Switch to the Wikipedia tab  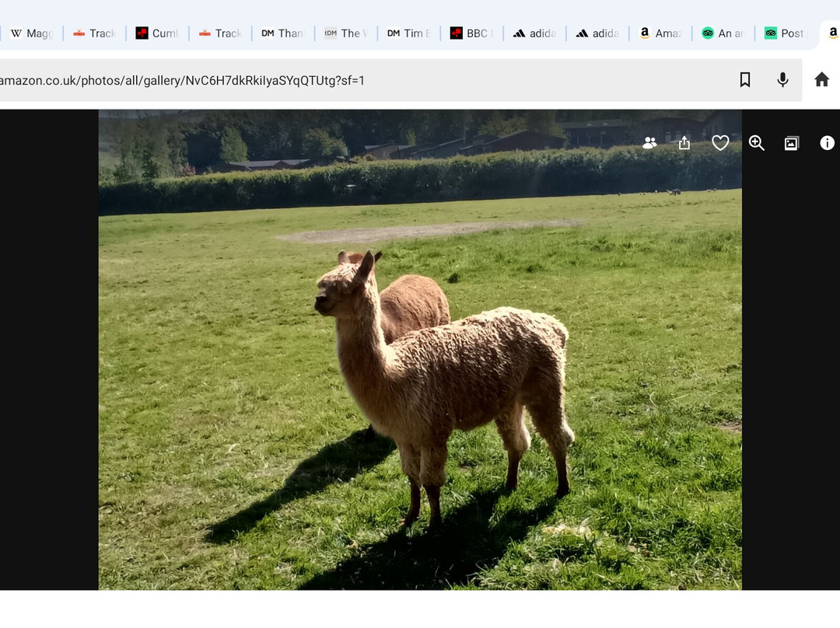tap(31, 33)
